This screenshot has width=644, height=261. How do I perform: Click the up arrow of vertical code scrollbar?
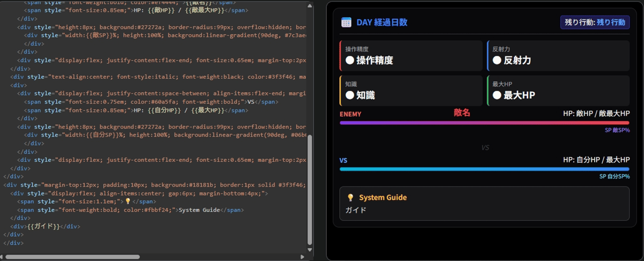(x=310, y=5)
